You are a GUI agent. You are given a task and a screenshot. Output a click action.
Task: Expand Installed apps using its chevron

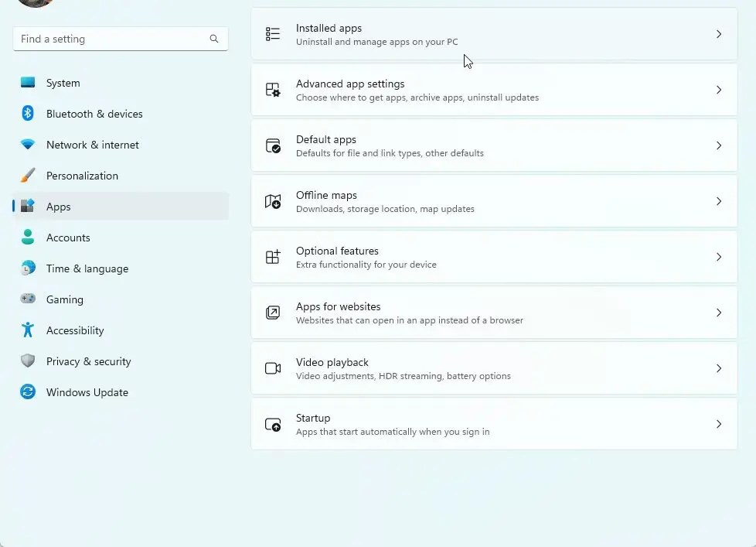(719, 34)
